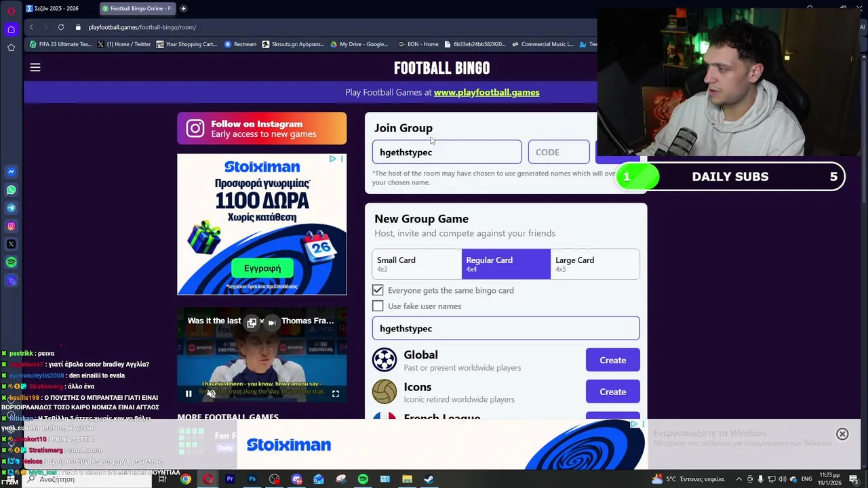Click the Icons vintage ball icon
868x488 pixels.
[x=384, y=392]
